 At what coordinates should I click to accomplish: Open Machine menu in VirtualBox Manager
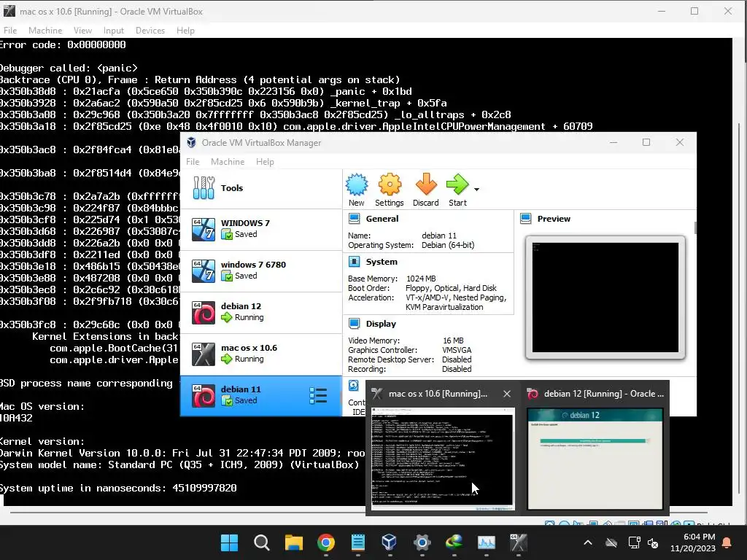pos(228,161)
